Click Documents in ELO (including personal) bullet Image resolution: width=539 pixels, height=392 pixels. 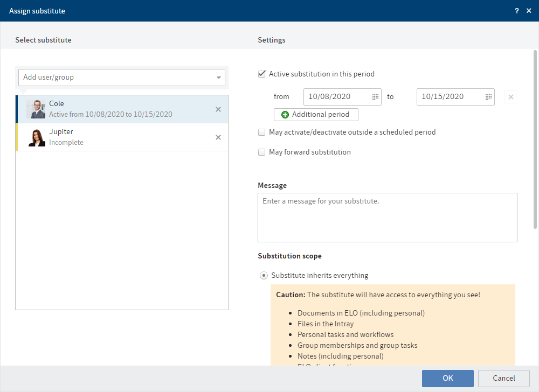point(361,313)
